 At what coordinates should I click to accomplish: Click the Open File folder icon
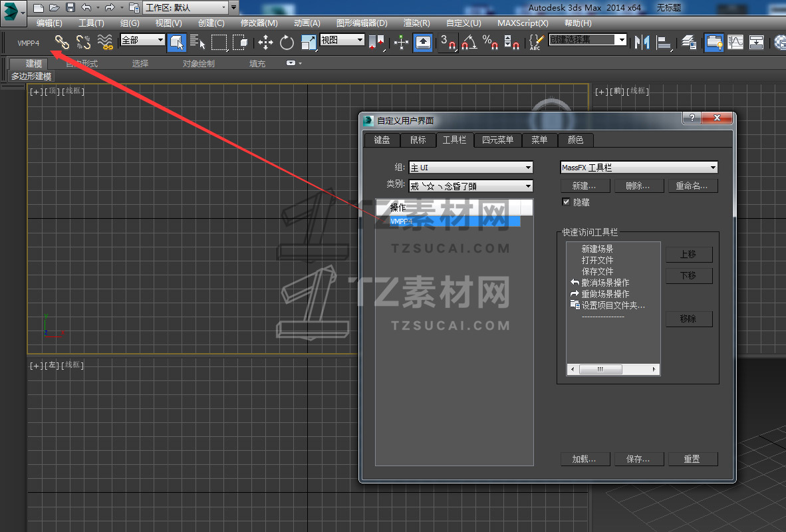[x=55, y=8]
